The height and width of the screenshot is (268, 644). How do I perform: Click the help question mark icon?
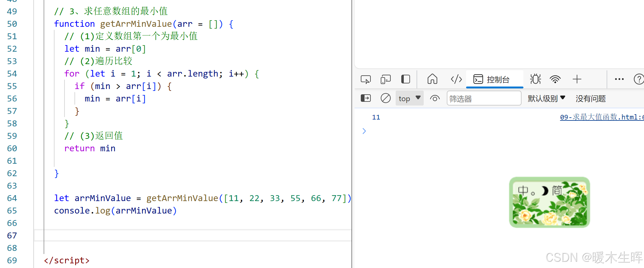point(639,79)
